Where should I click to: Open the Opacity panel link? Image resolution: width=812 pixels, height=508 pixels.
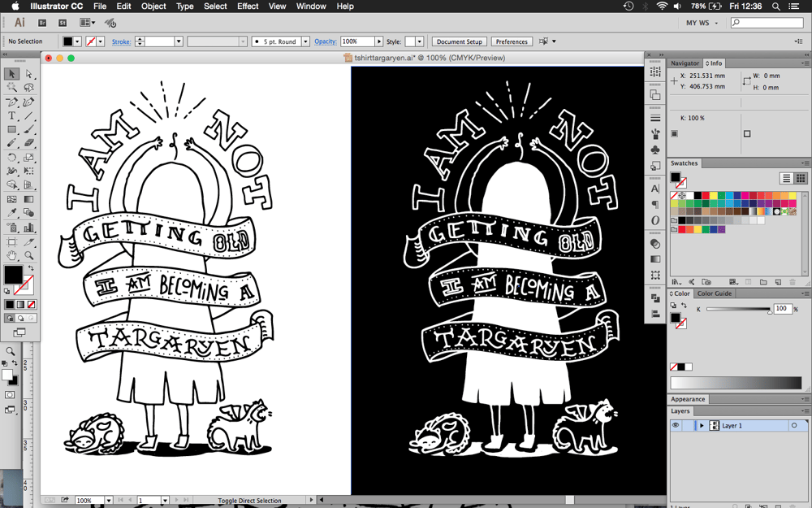326,41
